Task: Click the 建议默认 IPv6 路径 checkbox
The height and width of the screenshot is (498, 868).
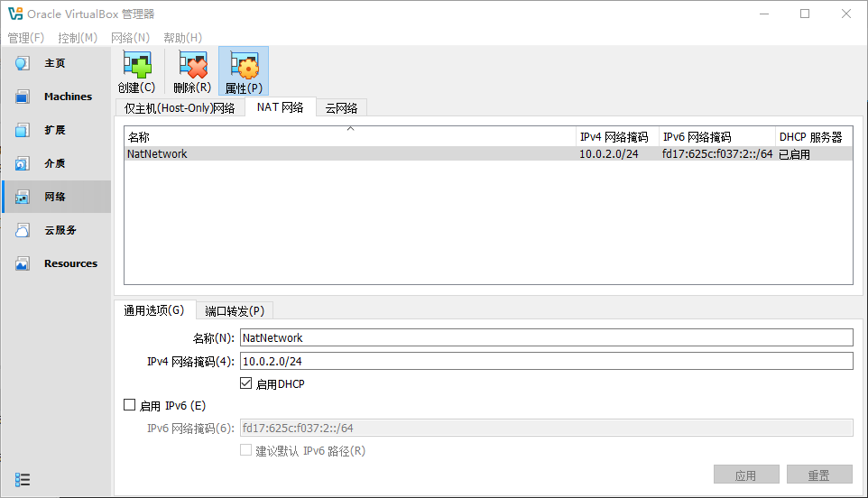Action: (x=245, y=450)
